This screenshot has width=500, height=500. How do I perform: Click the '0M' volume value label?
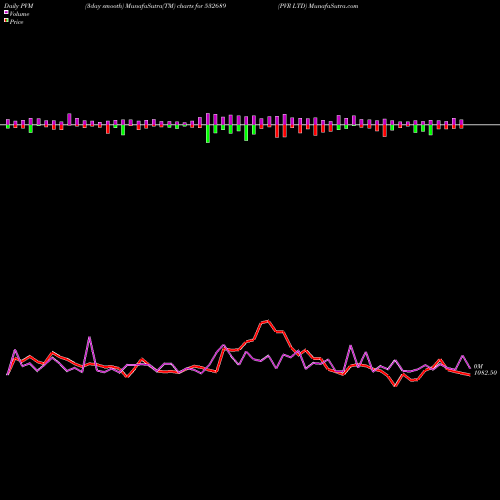click(x=478, y=366)
